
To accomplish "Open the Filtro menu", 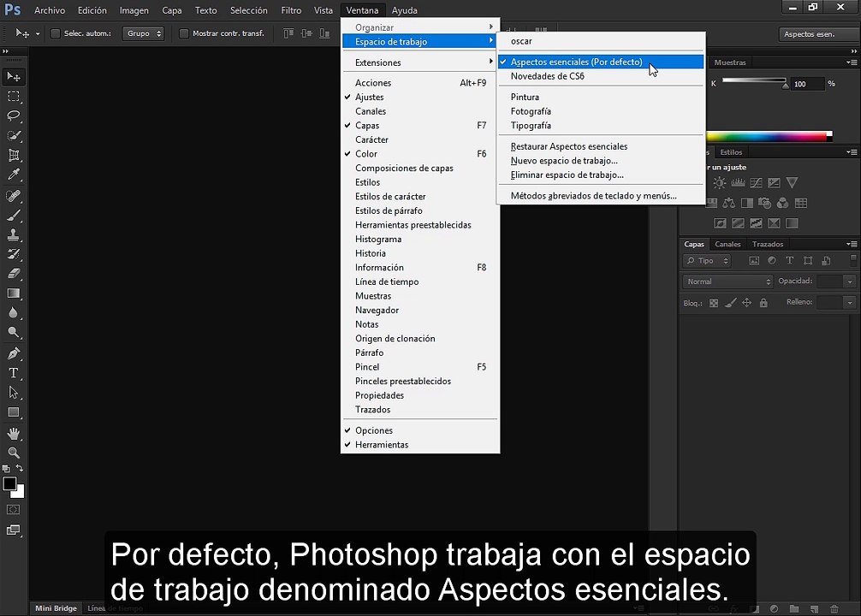I will 291,10.
